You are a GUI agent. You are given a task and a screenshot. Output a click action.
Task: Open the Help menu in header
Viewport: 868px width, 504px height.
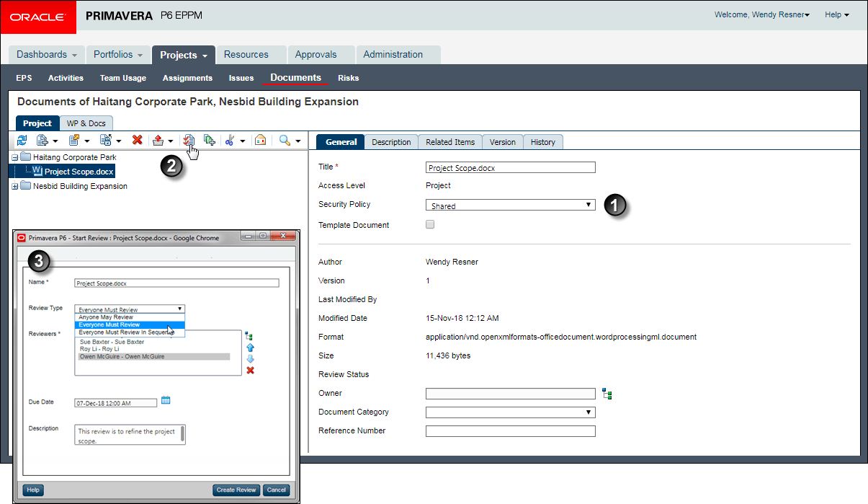coord(836,14)
